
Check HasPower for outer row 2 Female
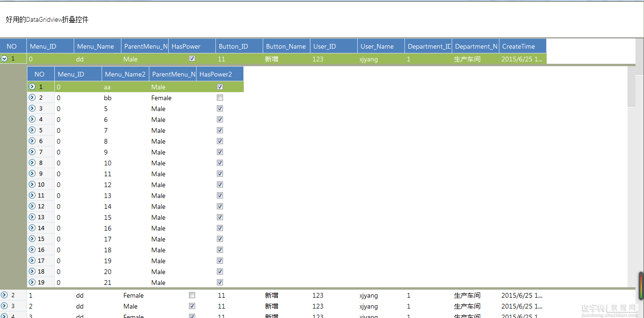192,295
